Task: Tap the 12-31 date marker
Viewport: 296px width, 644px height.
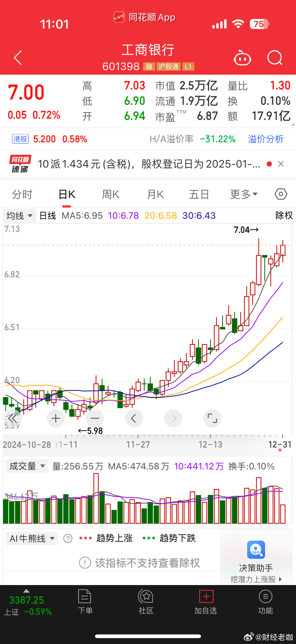Action: pos(280,445)
